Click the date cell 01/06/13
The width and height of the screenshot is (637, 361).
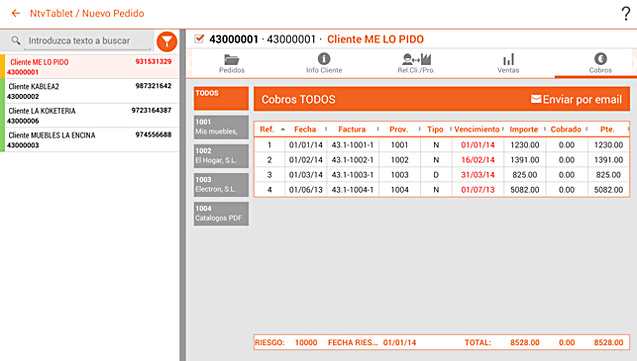tap(306, 190)
